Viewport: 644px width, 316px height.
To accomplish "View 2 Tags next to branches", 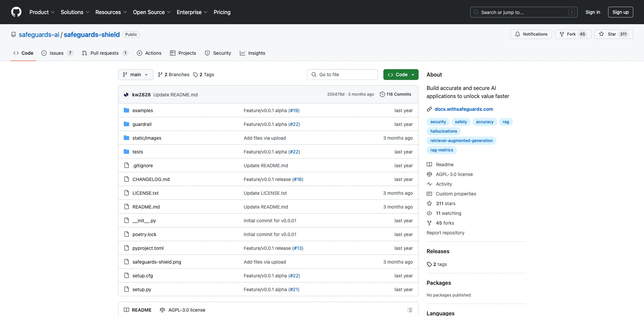I will pos(204,75).
